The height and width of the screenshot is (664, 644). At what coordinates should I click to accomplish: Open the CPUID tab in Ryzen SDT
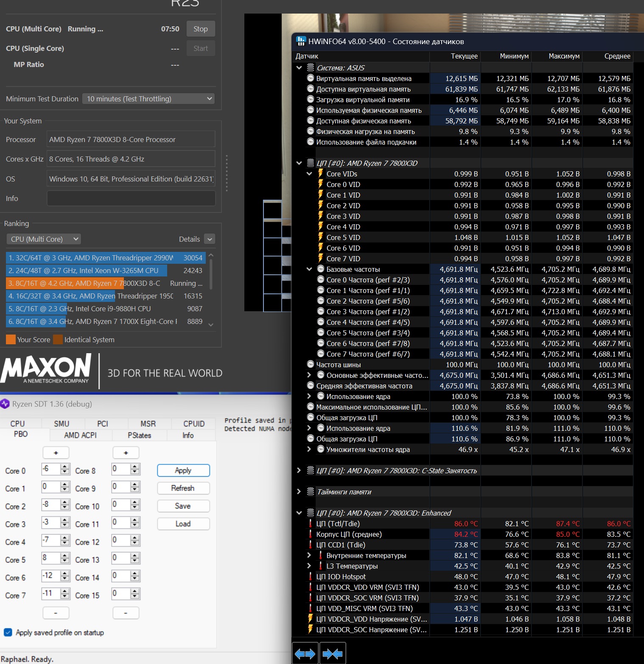[194, 424]
